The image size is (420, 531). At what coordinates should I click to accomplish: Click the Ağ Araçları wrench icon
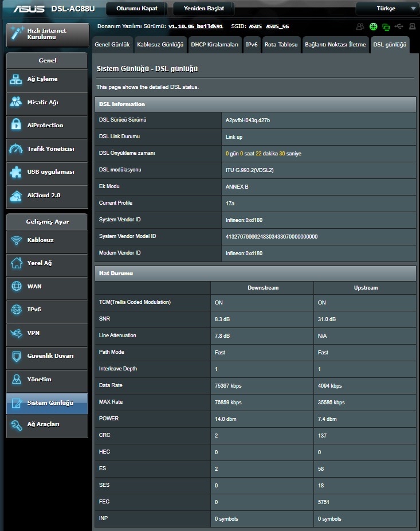(16, 424)
